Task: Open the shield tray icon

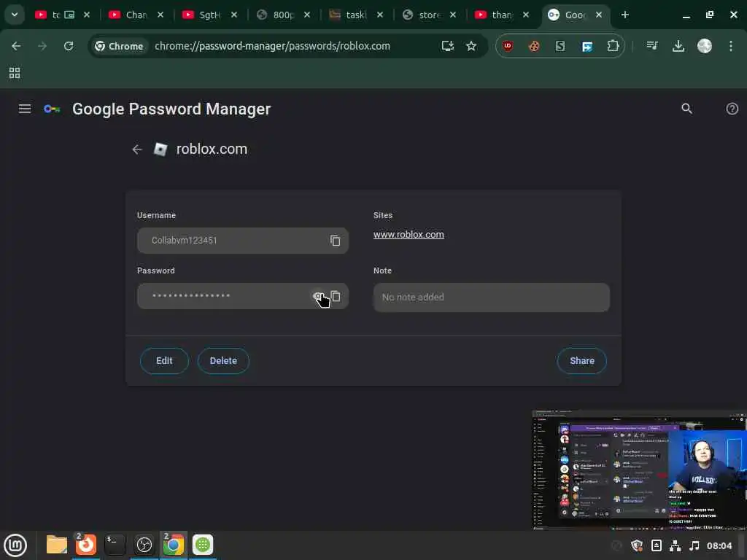Action: 636,545
